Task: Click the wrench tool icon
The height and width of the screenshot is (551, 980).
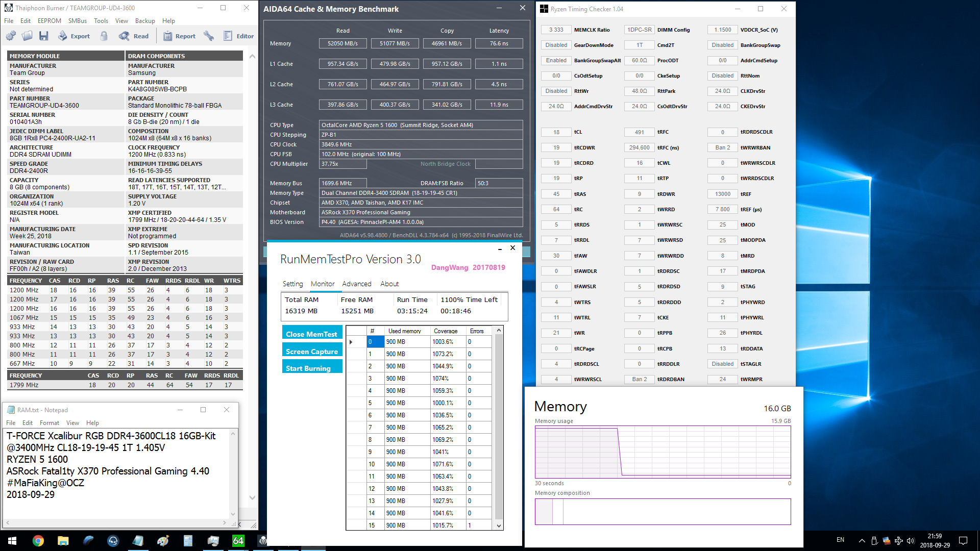Action: tap(208, 36)
